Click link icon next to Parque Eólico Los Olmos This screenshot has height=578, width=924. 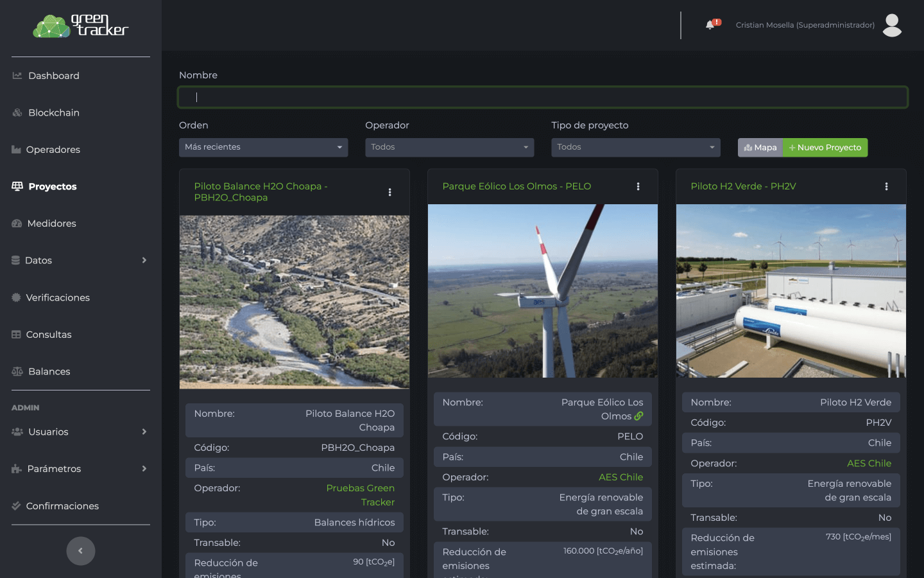pos(638,416)
